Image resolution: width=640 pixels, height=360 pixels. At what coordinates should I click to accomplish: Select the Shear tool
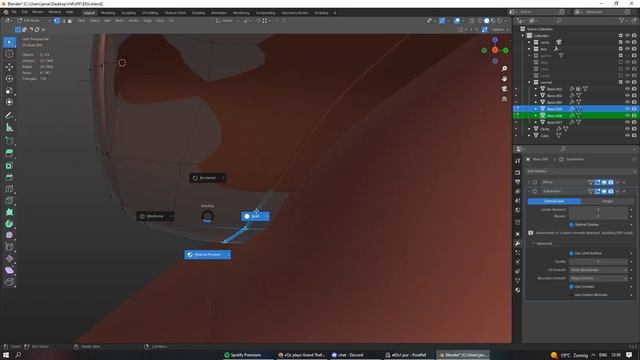click(9, 270)
